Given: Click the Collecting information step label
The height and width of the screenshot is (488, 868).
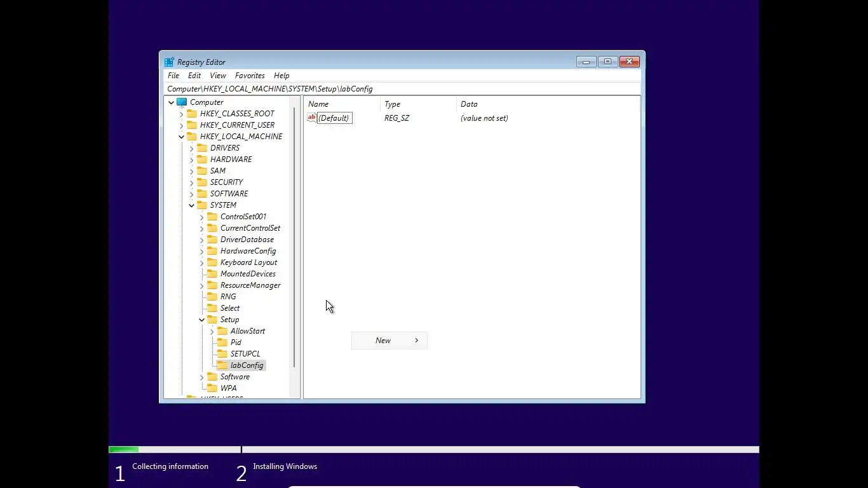Looking at the screenshot, I should (170, 466).
